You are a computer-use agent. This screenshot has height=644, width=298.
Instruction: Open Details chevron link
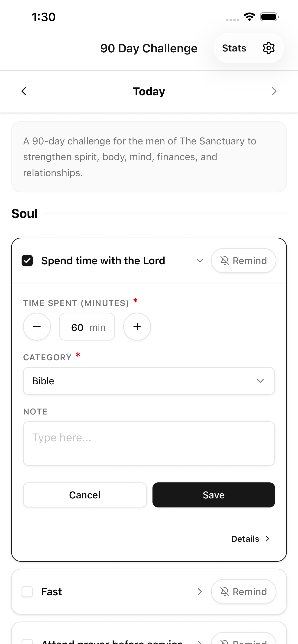[x=250, y=539]
